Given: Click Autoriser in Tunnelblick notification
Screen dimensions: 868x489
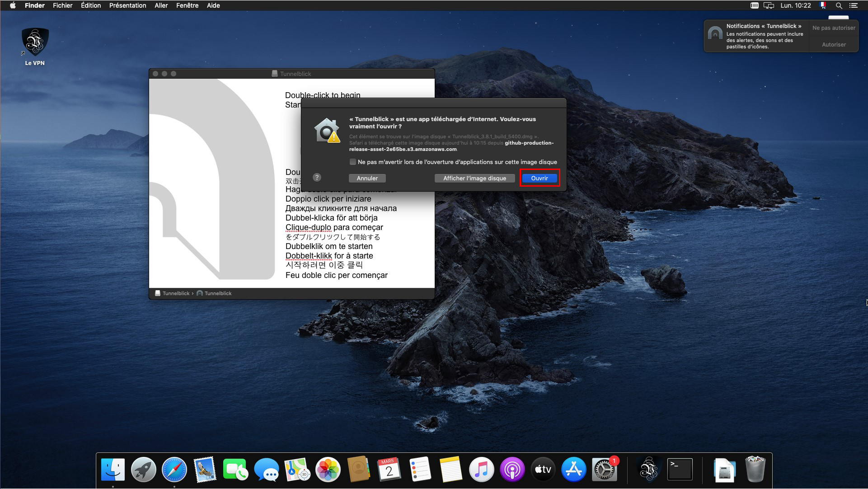Looking at the screenshot, I should coord(834,44).
